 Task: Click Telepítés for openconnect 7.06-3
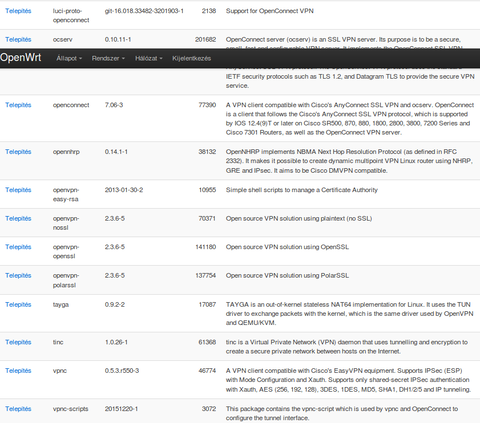[x=18, y=105]
